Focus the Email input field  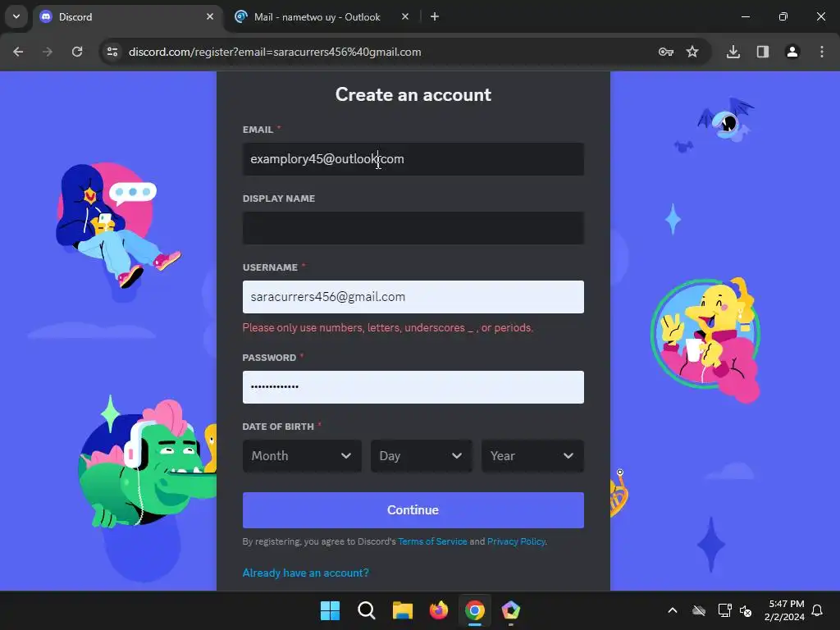(x=413, y=159)
